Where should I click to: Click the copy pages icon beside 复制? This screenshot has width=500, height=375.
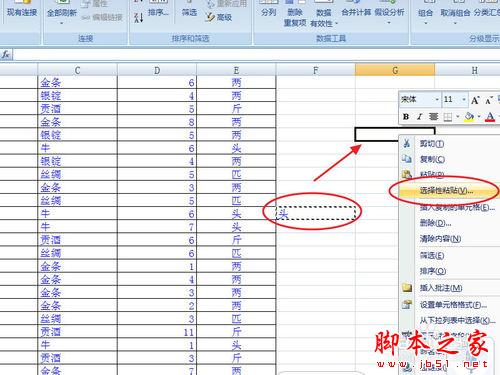point(407,159)
